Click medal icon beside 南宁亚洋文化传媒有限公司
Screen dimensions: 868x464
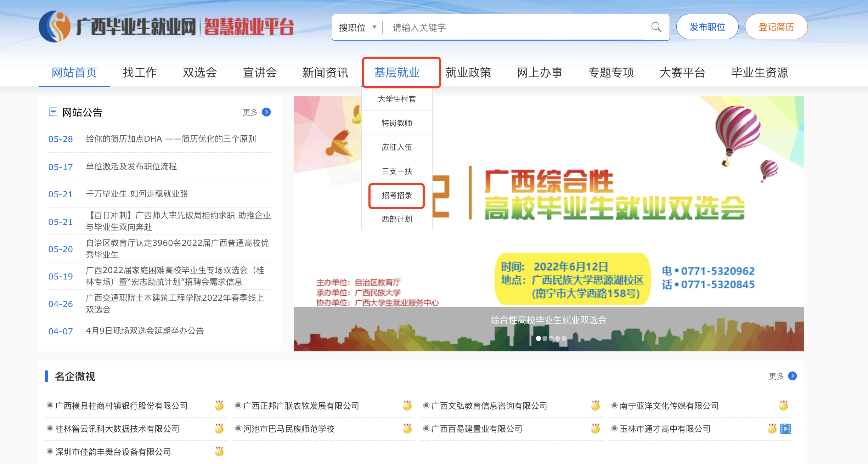(783, 406)
